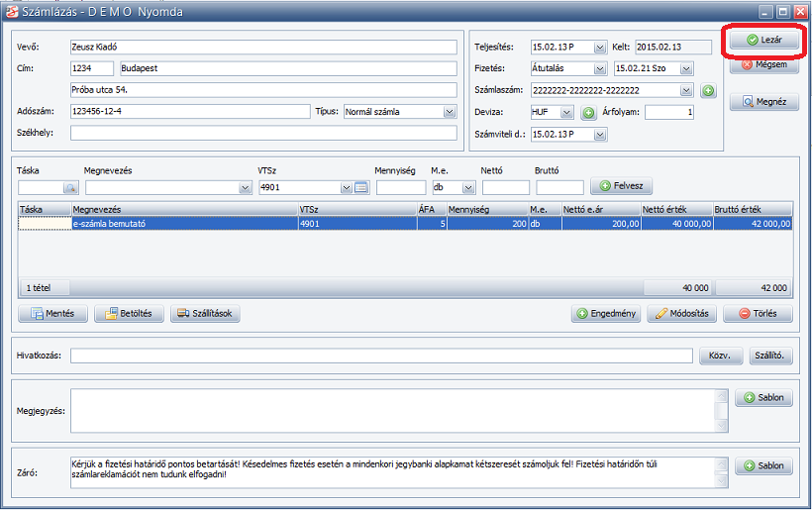Screen dimensions: 812x510
Task: Click the Lezár button to close the invoice
Action: tap(764, 40)
